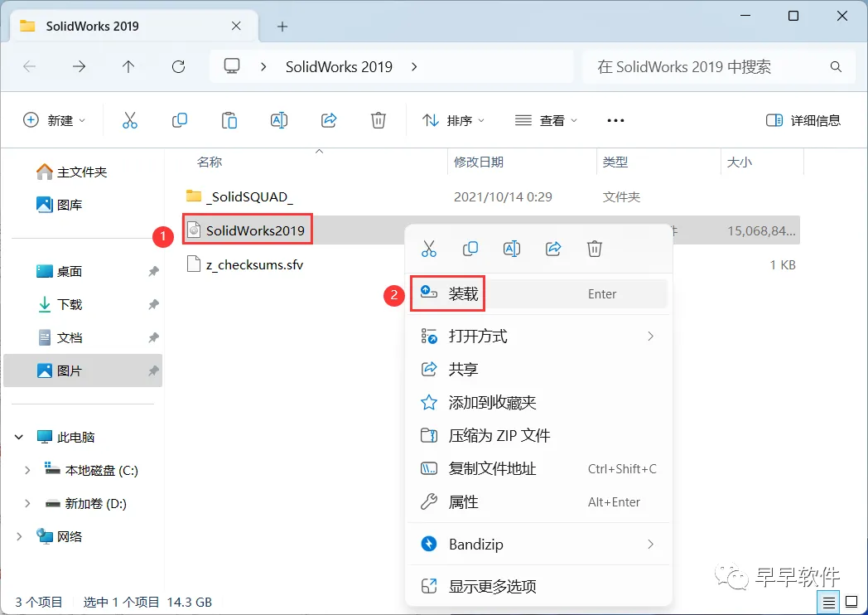Screen dimensions: 868x615
Task: Click the Share icon in the toolbar
Action: (329, 120)
